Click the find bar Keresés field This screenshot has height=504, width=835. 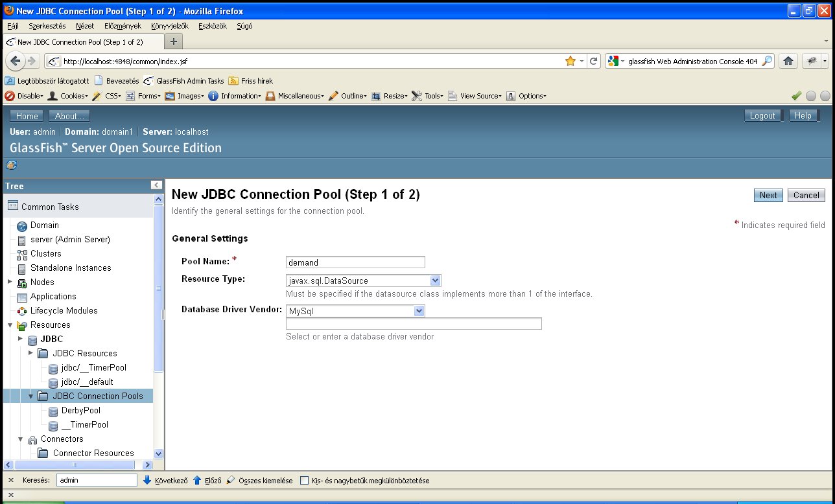(97, 481)
